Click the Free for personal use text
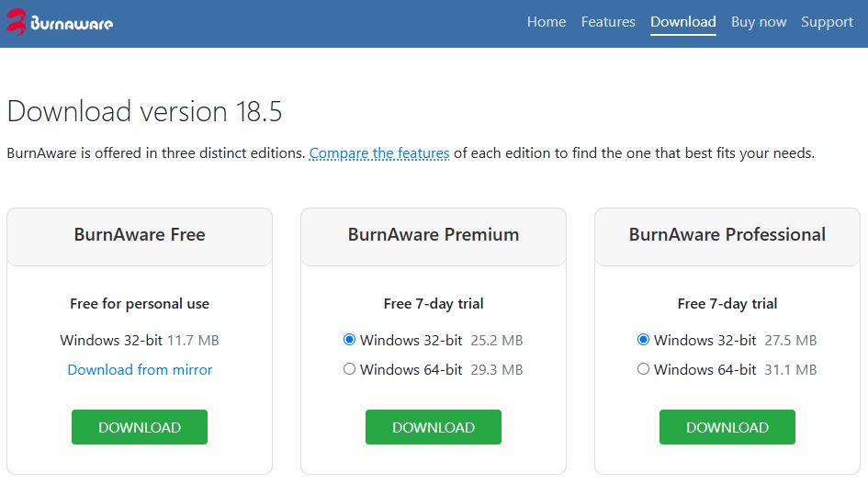Image resolution: width=868 pixels, height=484 pixels. pos(140,304)
